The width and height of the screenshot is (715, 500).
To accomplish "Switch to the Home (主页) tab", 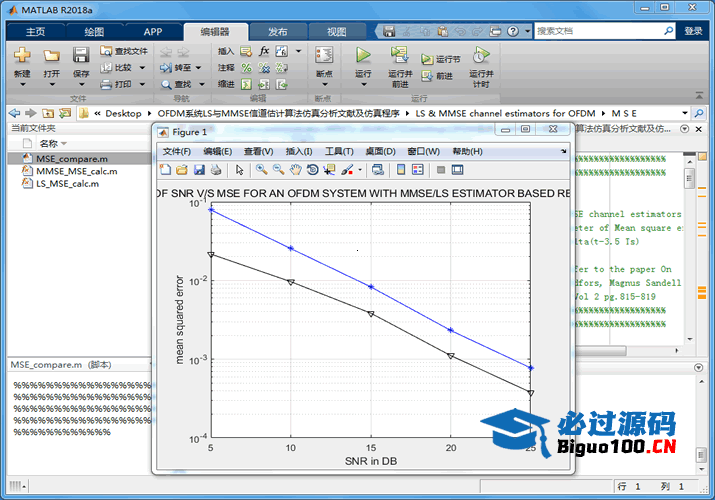I will pyautogui.click(x=35, y=31).
